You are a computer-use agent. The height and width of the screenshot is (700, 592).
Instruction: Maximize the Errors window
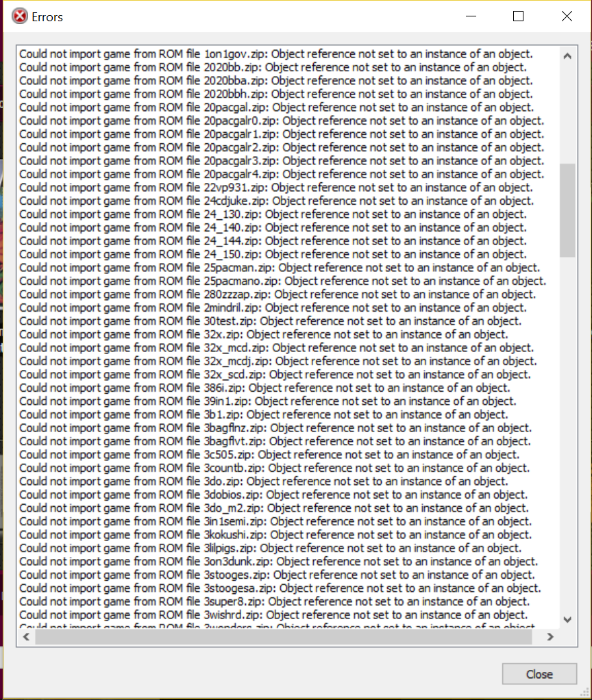click(518, 16)
